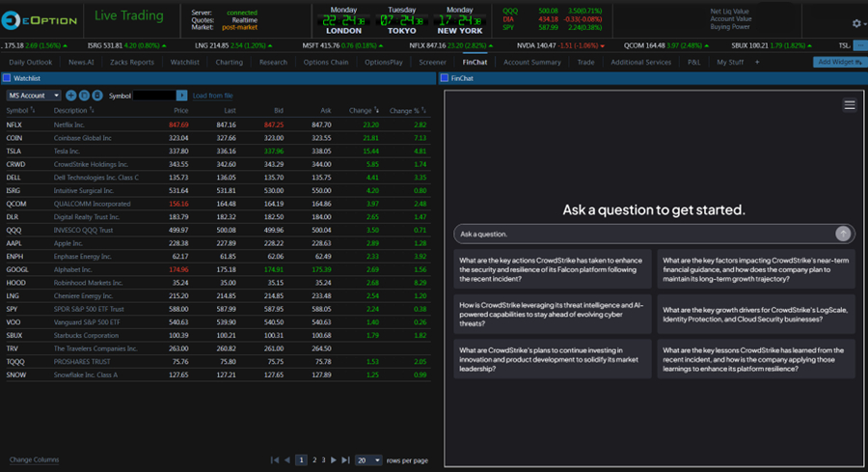
Task: Add a new watchlist with plus icon
Action: (x=70, y=96)
